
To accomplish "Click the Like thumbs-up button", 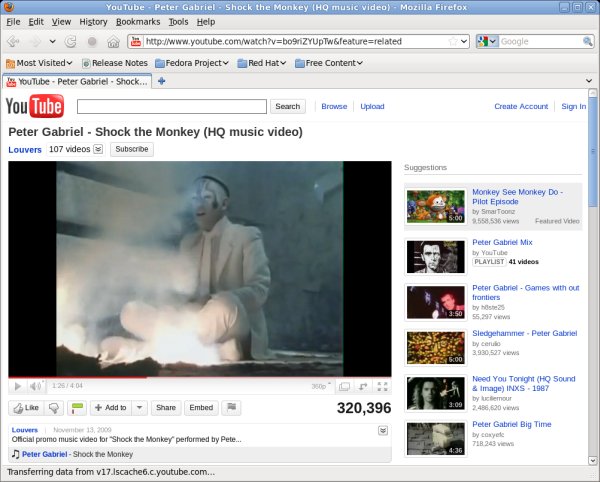I will coord(26,408).
